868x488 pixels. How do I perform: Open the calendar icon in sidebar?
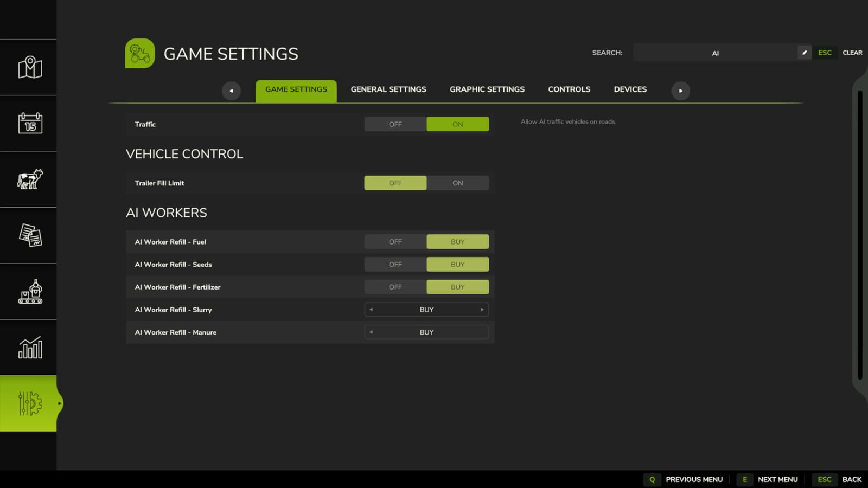click(30, 123)
